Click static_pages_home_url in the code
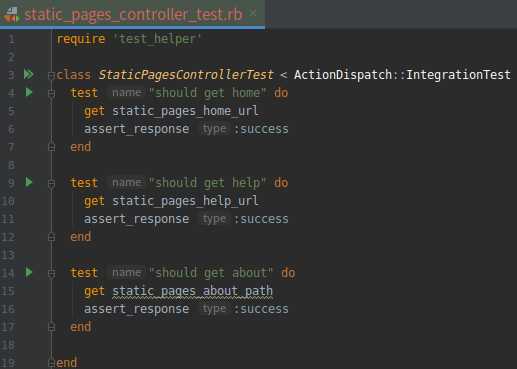Image resolution: width=517 pixels, height=369 pixels. 185,111
